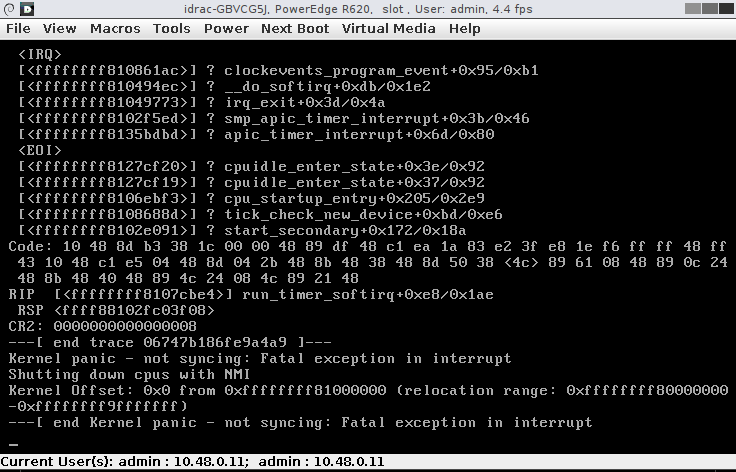Open the File menu
This screenshot has height=472, width=736.
point(18,29)
